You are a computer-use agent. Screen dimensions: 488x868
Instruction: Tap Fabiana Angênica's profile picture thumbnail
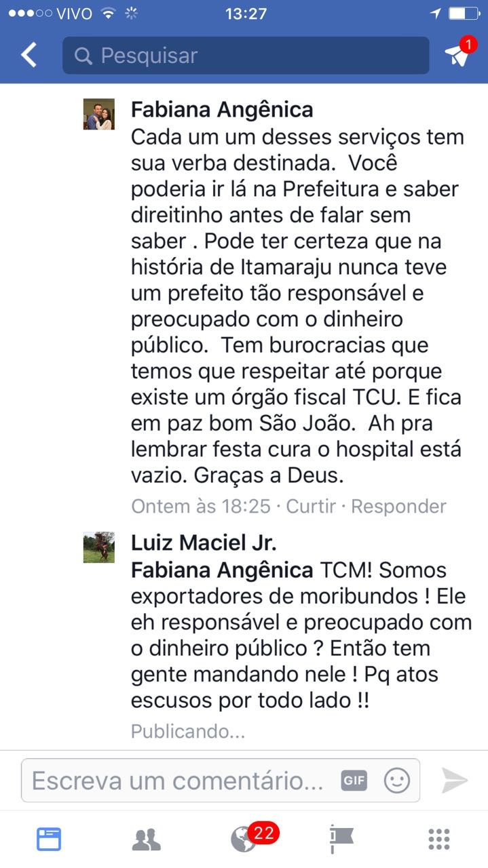(98, 114)
